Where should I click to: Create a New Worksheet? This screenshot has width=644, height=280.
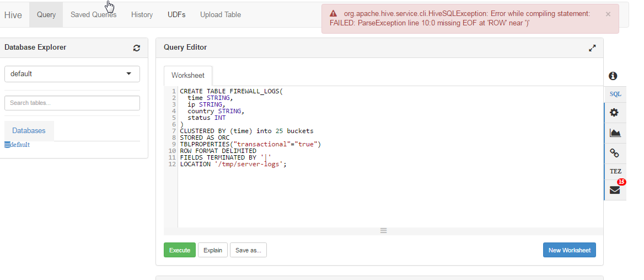tap(569, 250)
